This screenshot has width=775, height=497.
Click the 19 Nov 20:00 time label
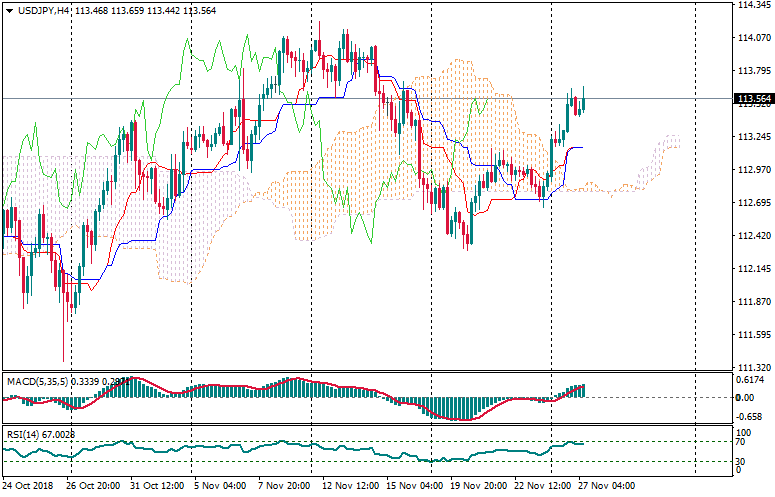pos(477,486)
